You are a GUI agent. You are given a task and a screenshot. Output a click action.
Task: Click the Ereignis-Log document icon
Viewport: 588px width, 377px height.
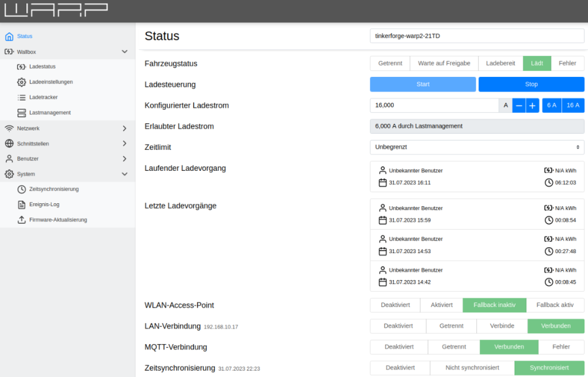tap(22, 204)
